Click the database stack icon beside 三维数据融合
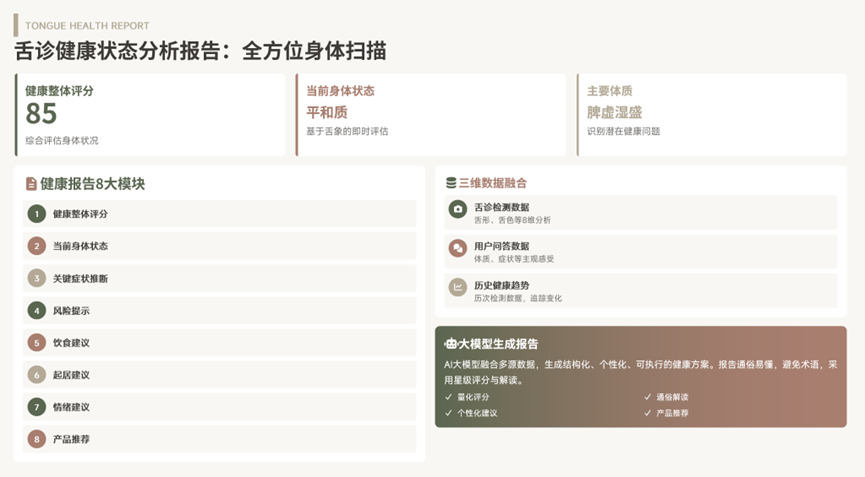Screen dimensions: 865x477 click(450, 183)
